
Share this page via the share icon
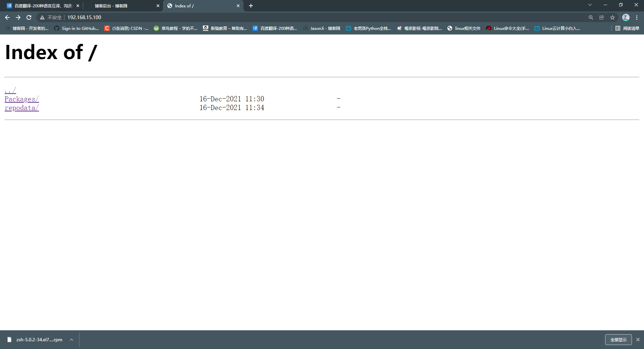[602, 17]
